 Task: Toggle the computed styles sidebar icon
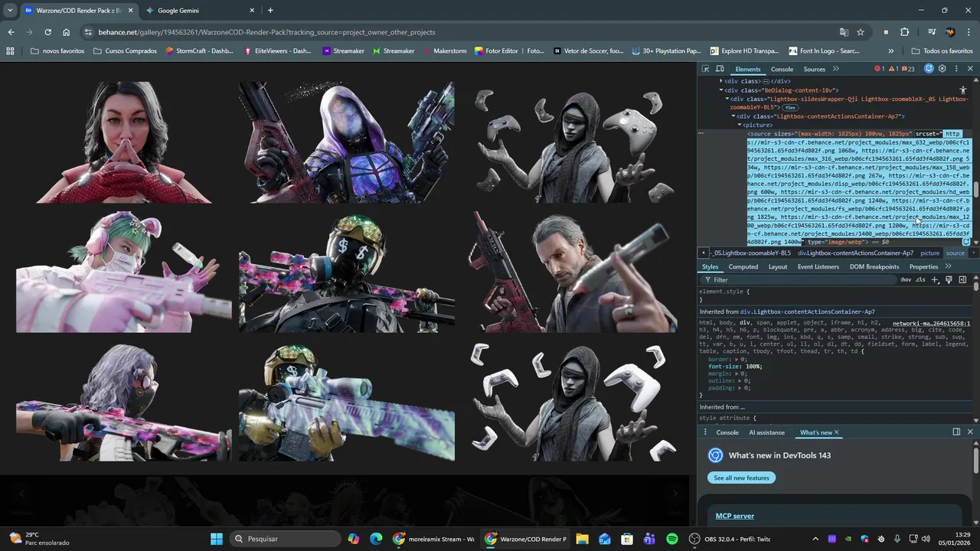click(962, 280)
